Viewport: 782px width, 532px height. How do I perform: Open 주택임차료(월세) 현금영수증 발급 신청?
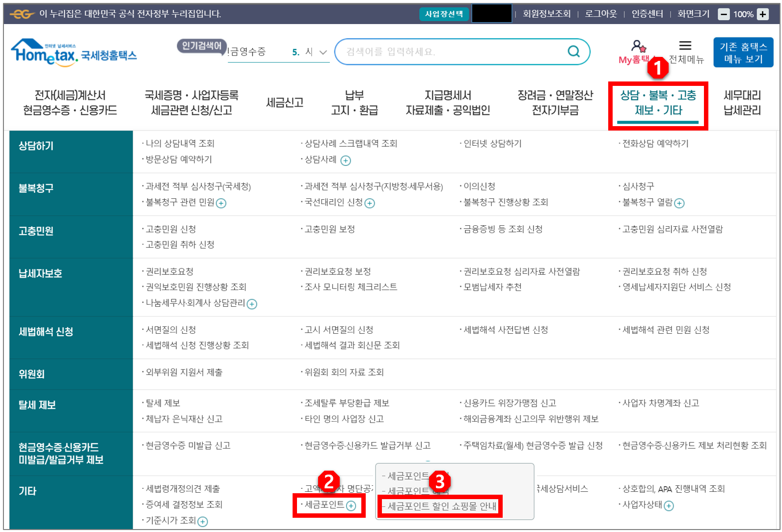pos(533,446)
